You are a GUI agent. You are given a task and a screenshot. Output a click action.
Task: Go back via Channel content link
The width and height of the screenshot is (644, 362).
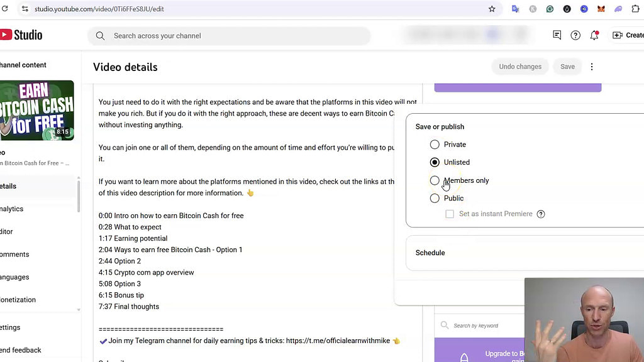coord(23,65)
